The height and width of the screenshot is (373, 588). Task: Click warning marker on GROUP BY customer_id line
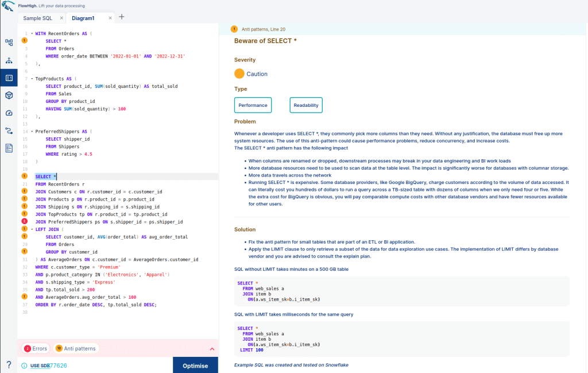24,251
